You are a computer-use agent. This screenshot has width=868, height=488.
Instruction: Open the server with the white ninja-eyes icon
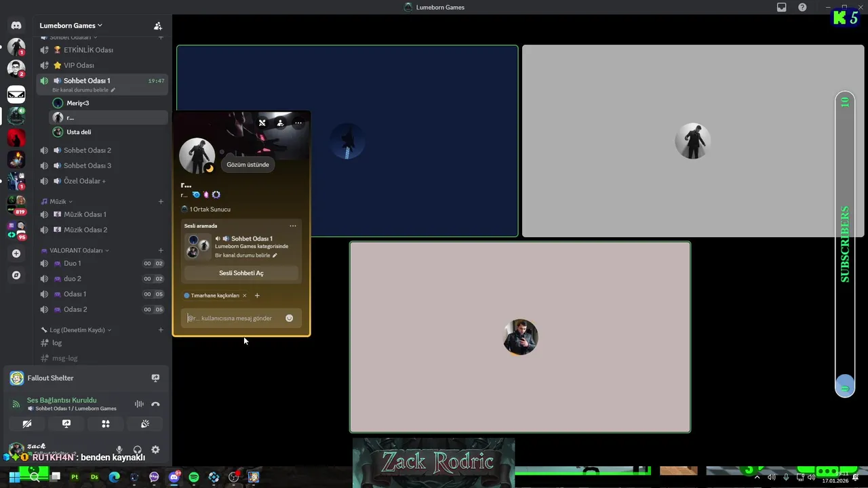pyautogui.click(x=16, y=94)
